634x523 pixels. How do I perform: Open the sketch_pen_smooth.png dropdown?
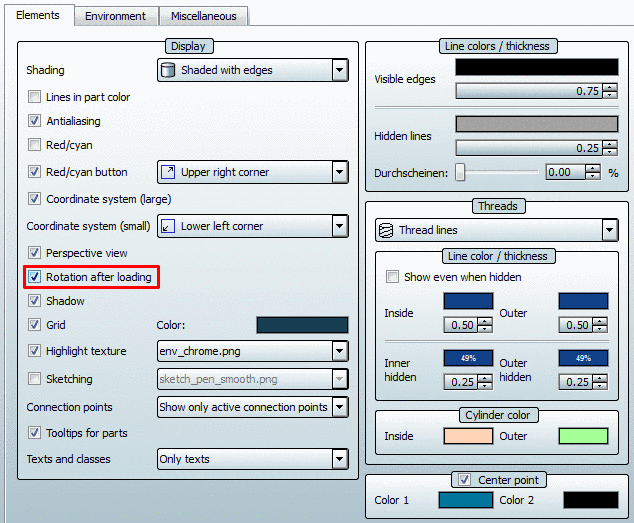340,379
